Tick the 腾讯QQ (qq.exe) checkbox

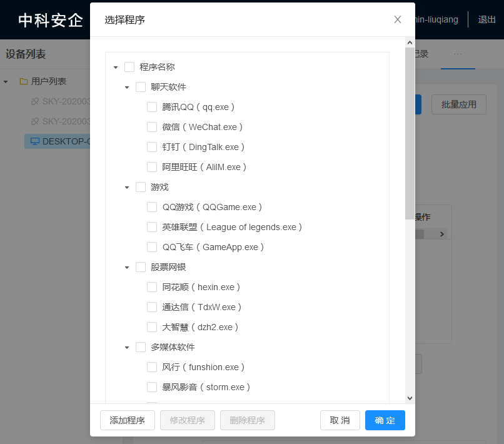pyautogui.click(x=152, y=107)
